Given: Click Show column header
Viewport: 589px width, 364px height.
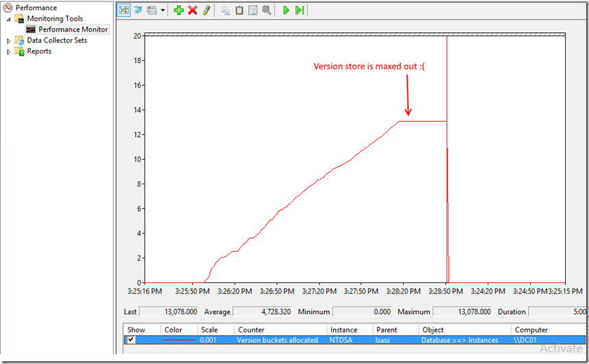Looking at the screenshot, I should click(x=142, y=330).
